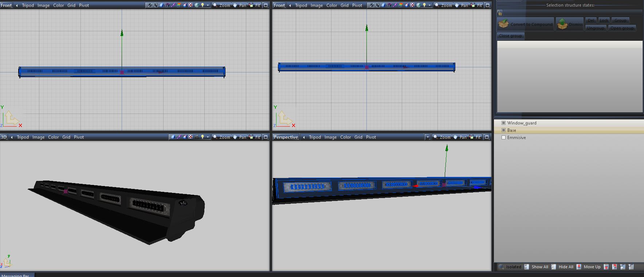Viewport: 644px width, 277px height.
Task: Click the Convert to Compound button
Action: tap(525, 24)
